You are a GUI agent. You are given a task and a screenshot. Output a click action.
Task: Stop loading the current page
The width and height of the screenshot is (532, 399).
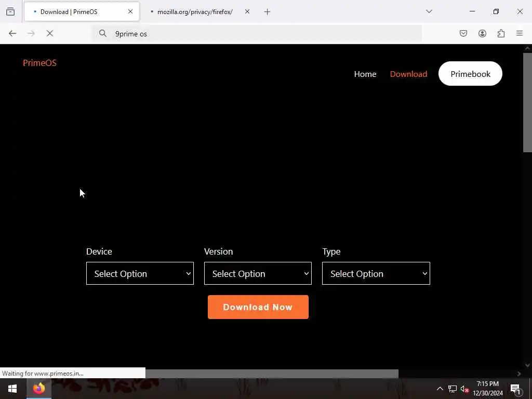coord(49,33)
